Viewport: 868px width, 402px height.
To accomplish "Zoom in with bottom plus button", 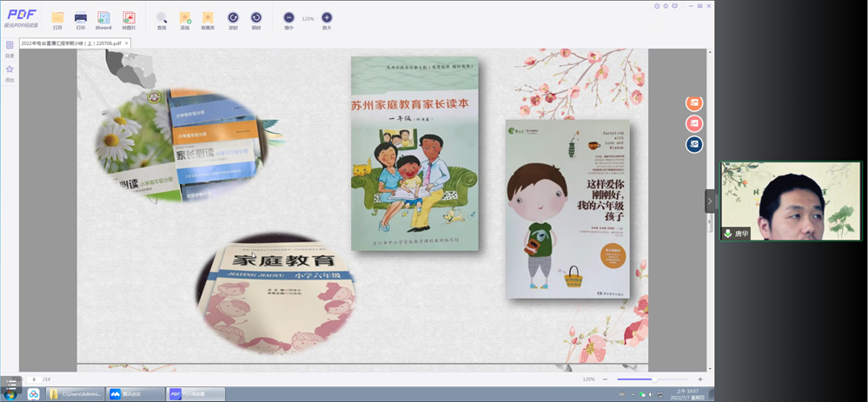I will tap(699, 379).
